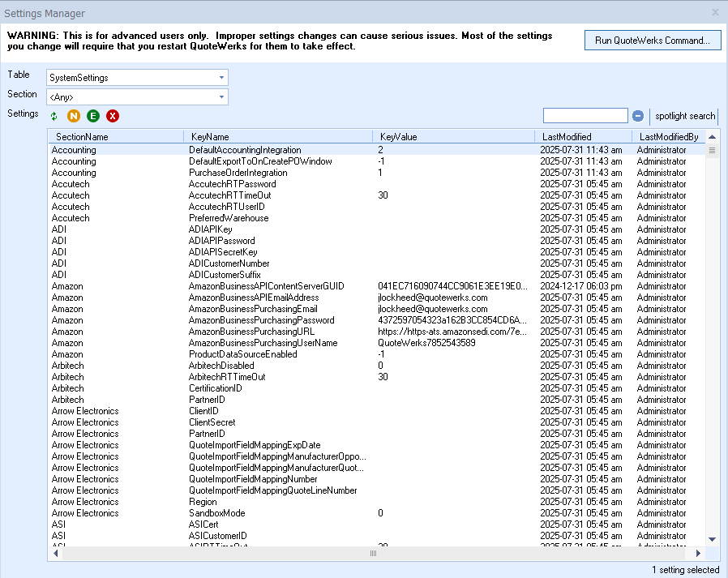The image size is (728, 578).
Task: Close the Settings Manager window
Action: pyautogui.click(x=715, y=13)
